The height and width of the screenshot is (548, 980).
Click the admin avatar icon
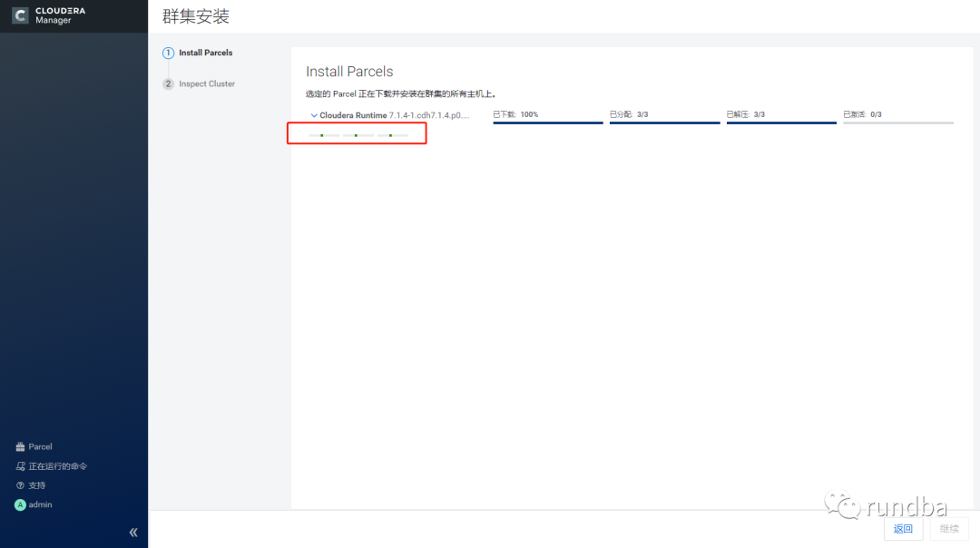[x=20, y=504]
